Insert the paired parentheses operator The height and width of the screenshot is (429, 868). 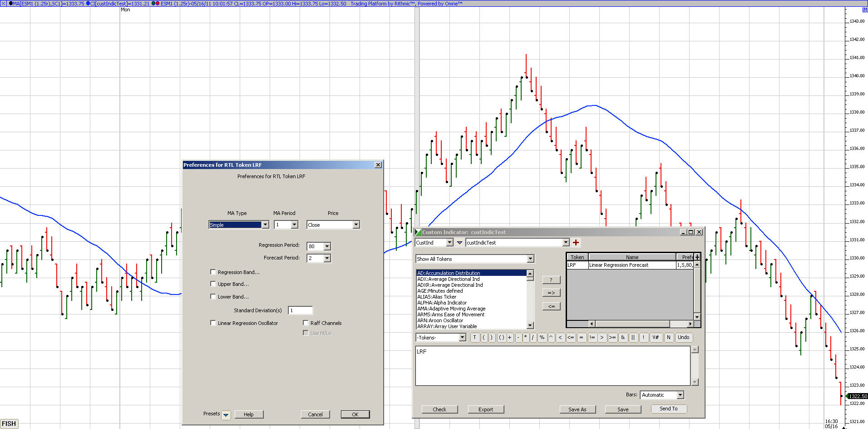(x=501, y=337)
